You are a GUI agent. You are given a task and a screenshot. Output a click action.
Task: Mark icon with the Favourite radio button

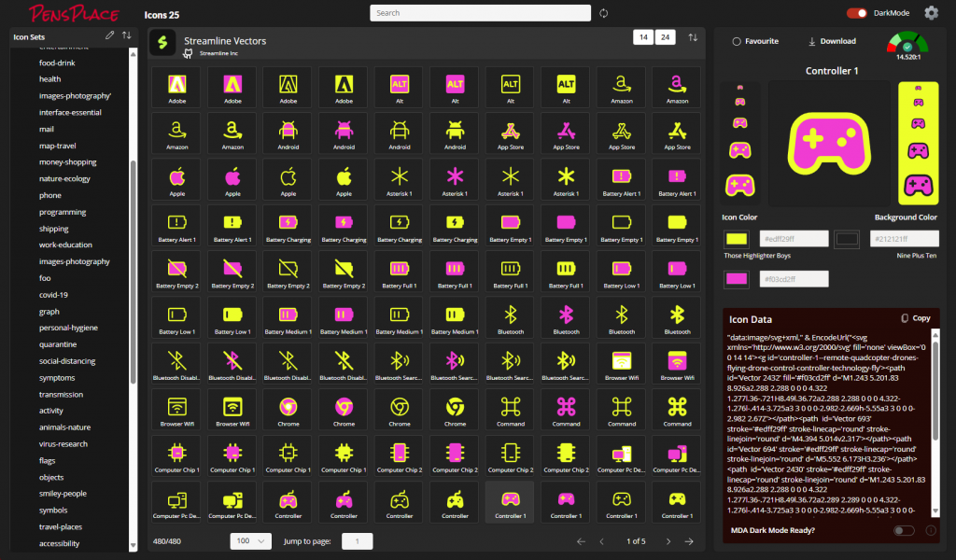(x=737, y=41)
